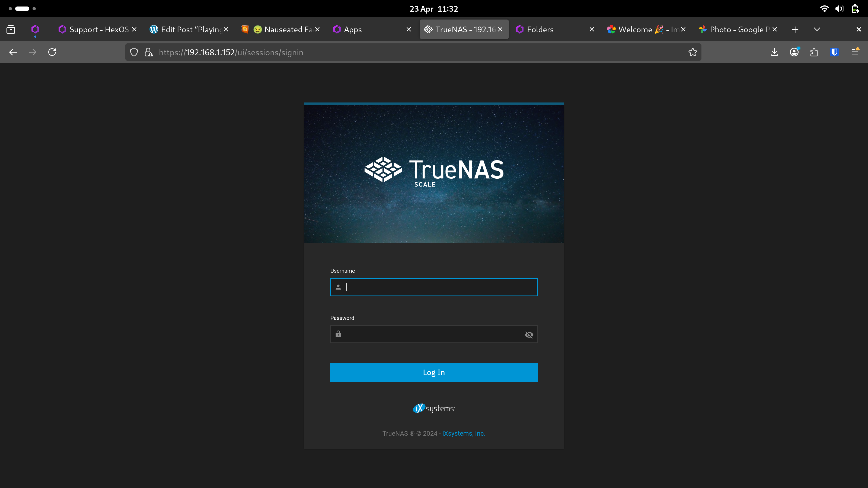
Task: Open a new tab with plus button
Action: coord(795,29)
